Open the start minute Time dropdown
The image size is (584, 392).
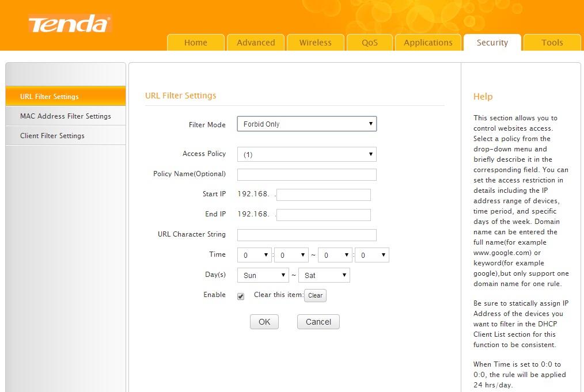pos(291,255)
